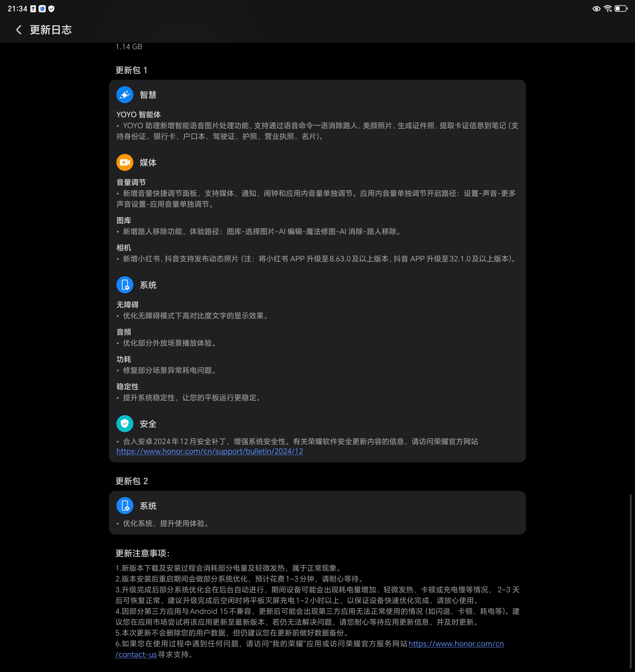This screenshot has height=672, width=635.
Task: Click the 音量调节 subheading
Action: (131, 183)
